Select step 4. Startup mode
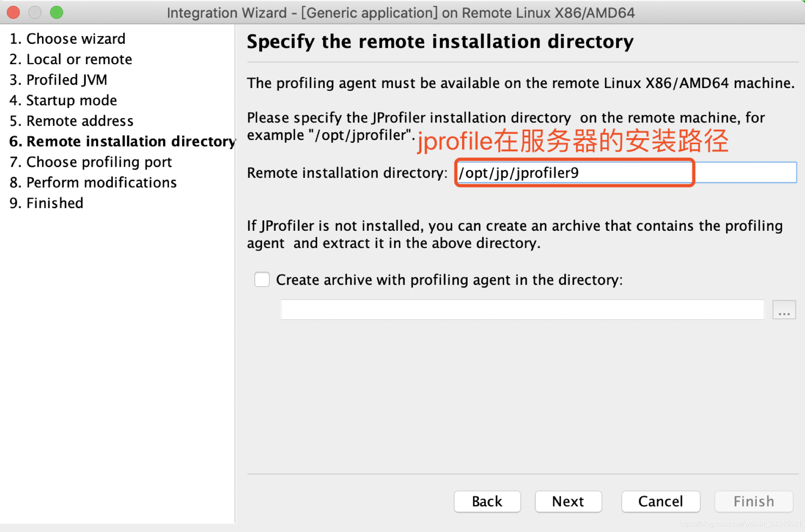 (63, 100)
